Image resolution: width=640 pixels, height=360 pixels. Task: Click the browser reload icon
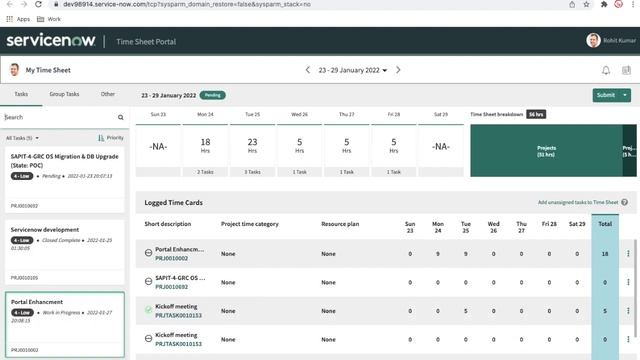pos(38,4)
